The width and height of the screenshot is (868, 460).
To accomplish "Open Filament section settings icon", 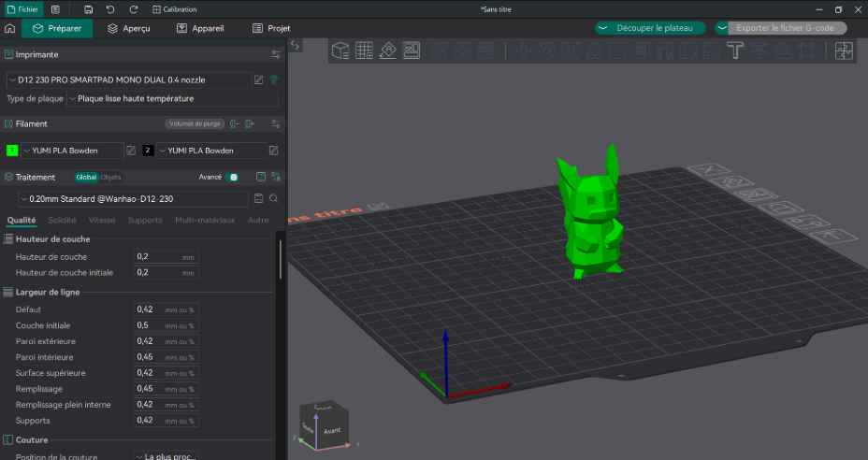I will coord(276,124).
